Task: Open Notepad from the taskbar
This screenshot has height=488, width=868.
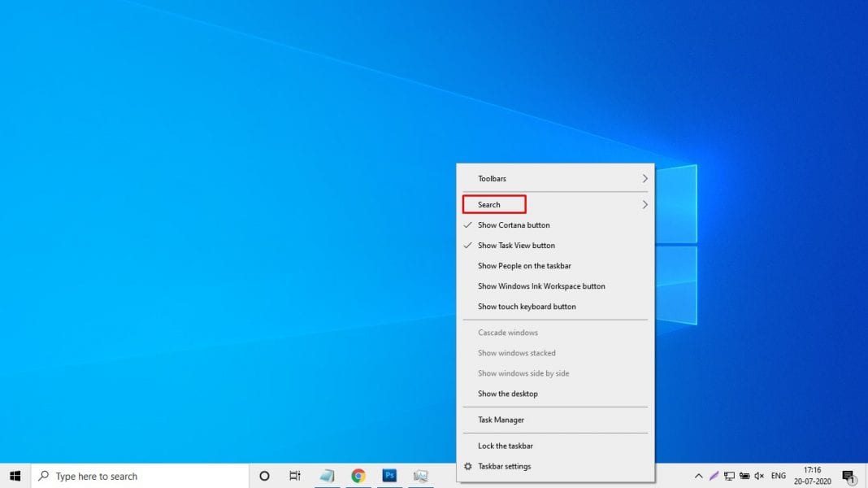Action: point(328,476)
